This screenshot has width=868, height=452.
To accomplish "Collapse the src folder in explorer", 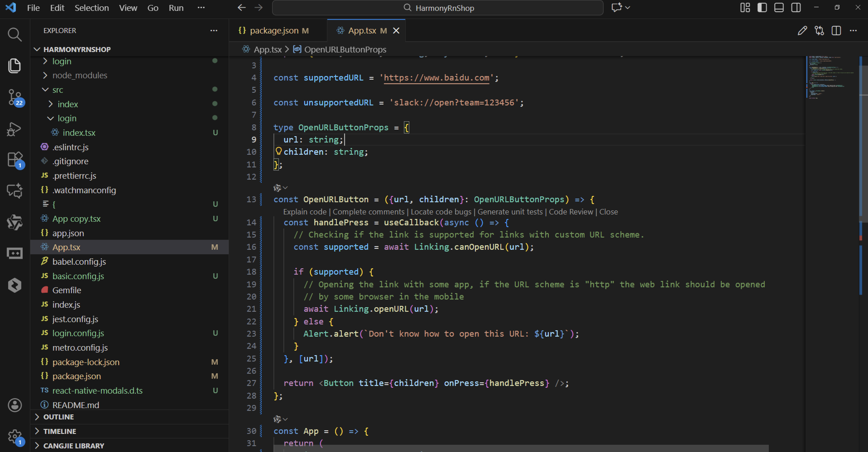I will coord(57,90).
